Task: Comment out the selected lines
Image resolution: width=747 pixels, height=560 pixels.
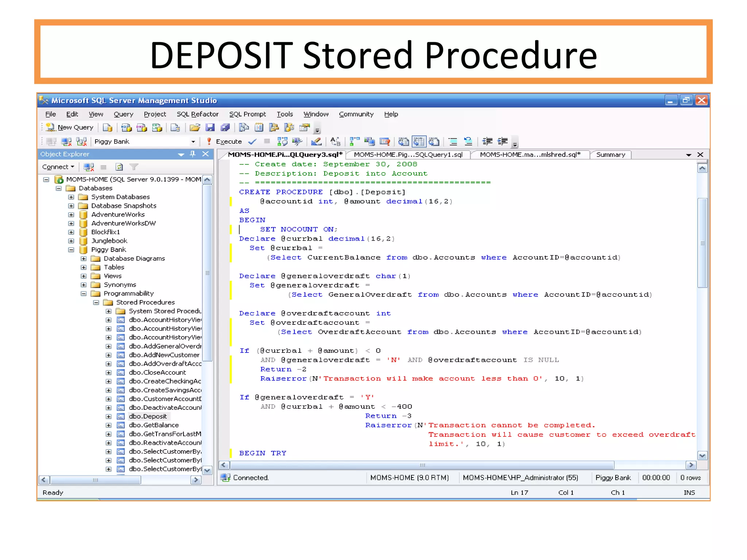Action: coord(453,141)
